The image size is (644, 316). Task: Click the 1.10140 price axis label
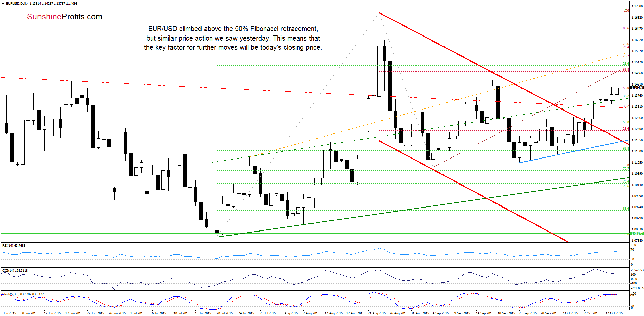tap(637, 185)
